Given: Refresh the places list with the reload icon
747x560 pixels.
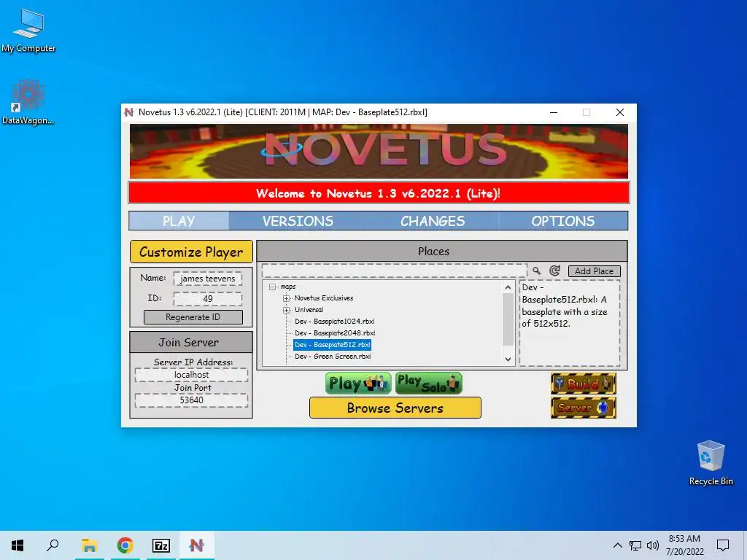Looking at the screenshot, I should pos(554,271).
